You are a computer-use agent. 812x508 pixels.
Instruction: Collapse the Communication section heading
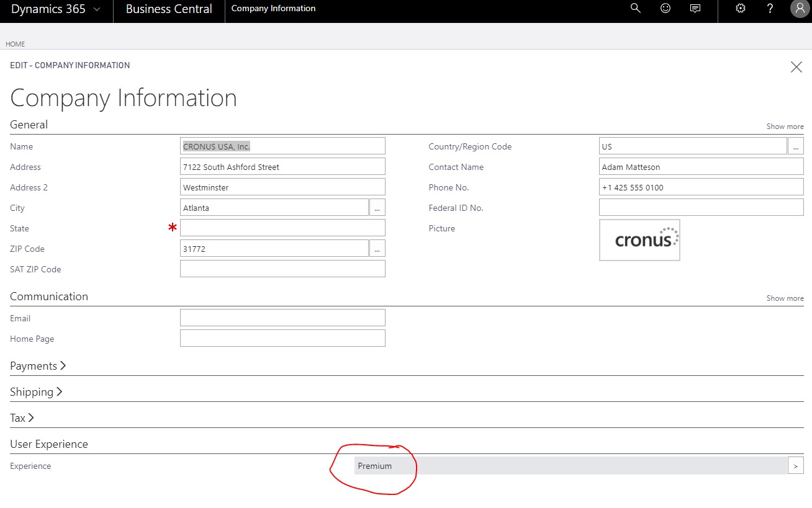click(49, 296)
